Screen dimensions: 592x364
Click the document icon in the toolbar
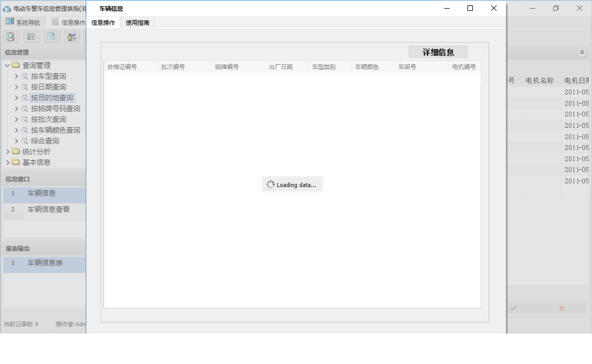(x=51, y=36)
